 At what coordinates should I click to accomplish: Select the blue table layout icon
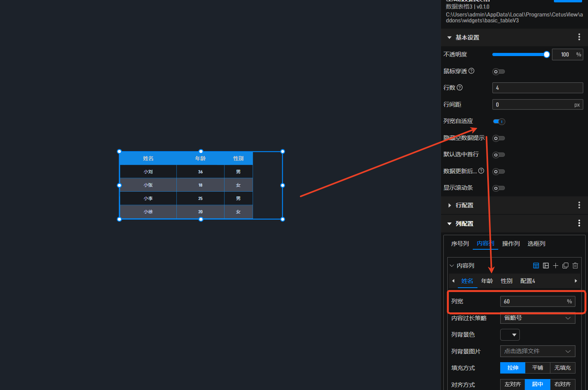point(536,266)
